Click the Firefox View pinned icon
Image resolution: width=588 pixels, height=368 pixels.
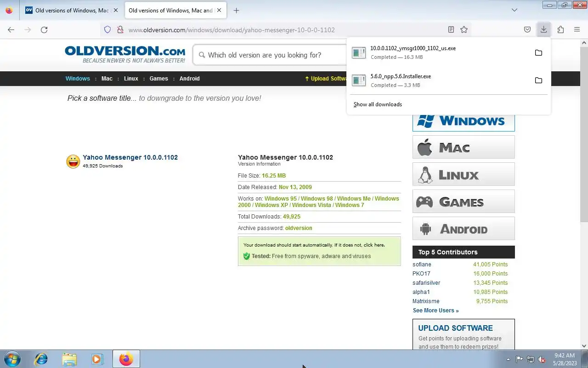9,10
